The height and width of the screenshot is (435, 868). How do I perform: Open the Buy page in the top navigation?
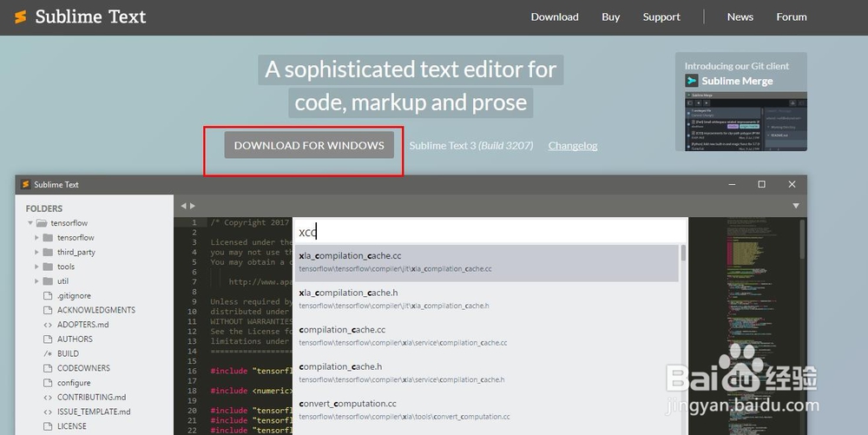[610, 17]
